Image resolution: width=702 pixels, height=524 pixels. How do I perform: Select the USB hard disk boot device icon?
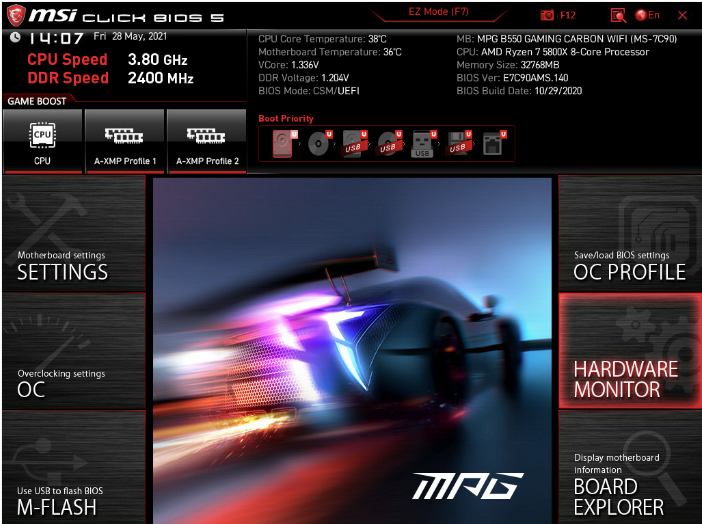355,143
